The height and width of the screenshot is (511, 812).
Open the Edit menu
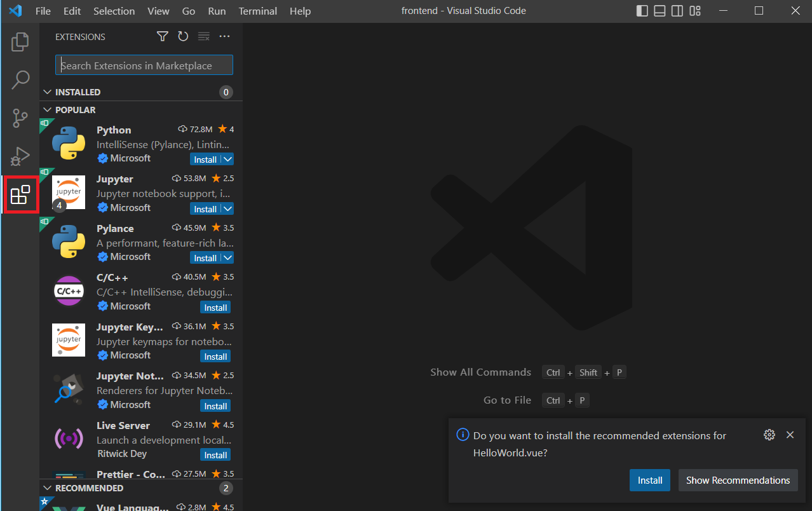pyautogui.click(x=72, y=11)
